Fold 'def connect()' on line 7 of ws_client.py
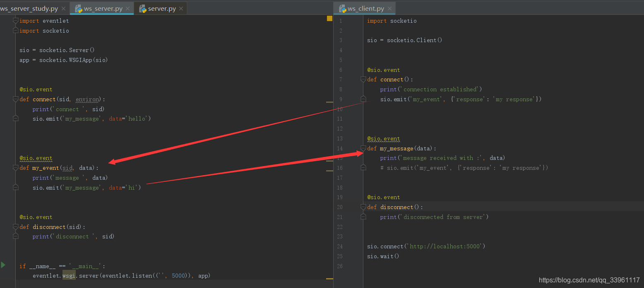644x288 pixels. (363, 79)
